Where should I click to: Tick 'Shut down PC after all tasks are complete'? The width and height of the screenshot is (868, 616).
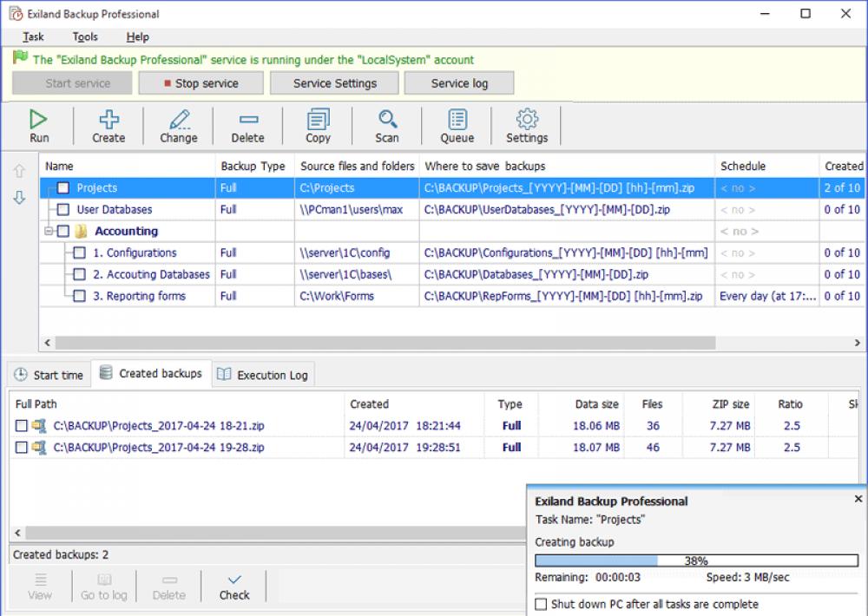click(x=542, y=604)
